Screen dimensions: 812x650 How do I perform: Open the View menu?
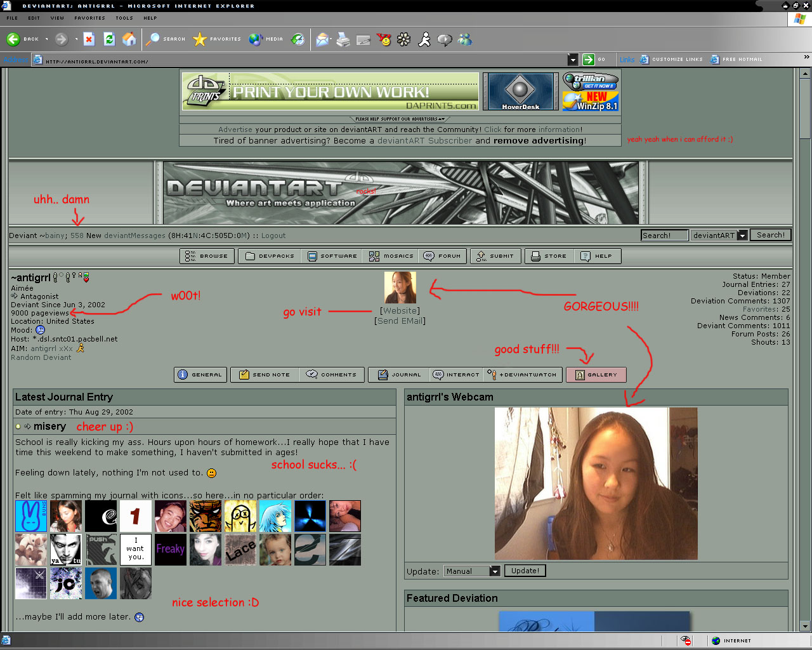[57, 18]
